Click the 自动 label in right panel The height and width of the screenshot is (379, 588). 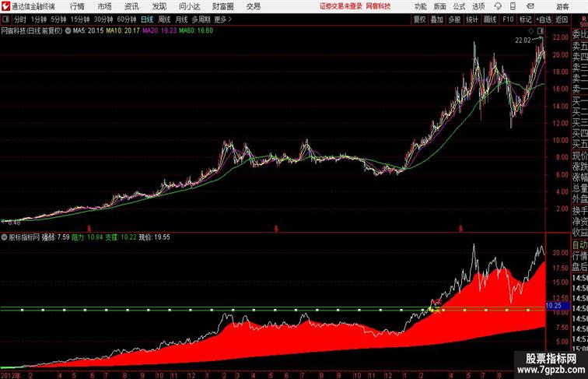coord(579,244)
